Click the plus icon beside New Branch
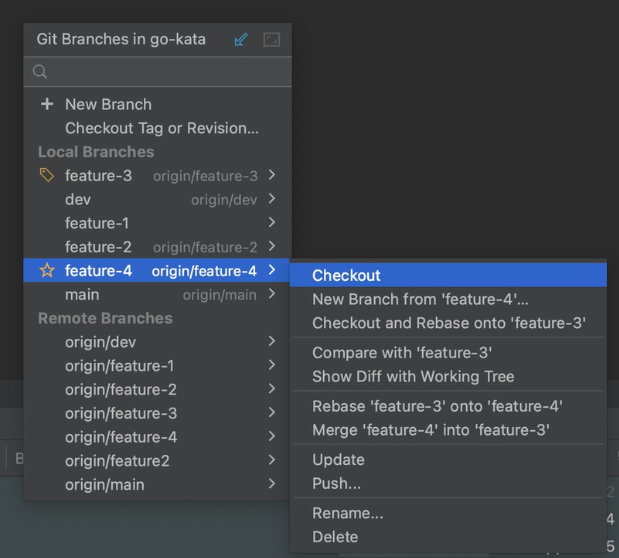 click(x=47, y=104)
